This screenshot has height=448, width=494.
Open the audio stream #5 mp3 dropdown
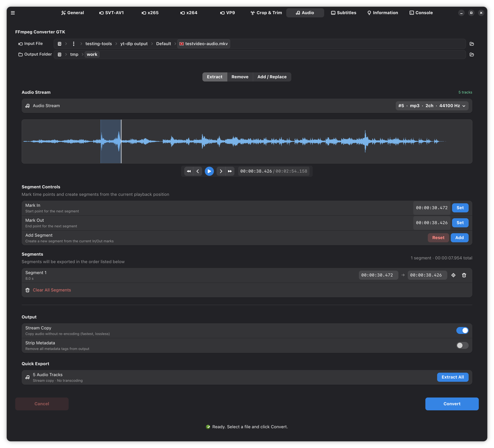pos(432,106)
